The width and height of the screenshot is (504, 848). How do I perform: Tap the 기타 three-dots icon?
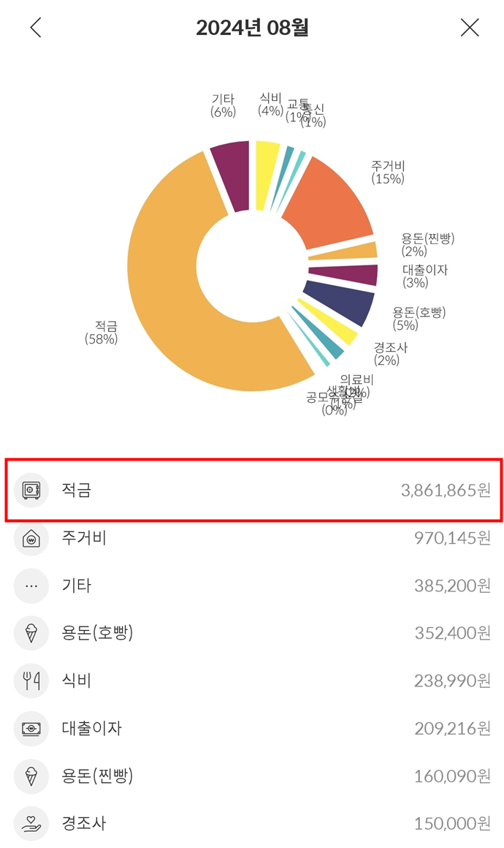tap(31, 586)
